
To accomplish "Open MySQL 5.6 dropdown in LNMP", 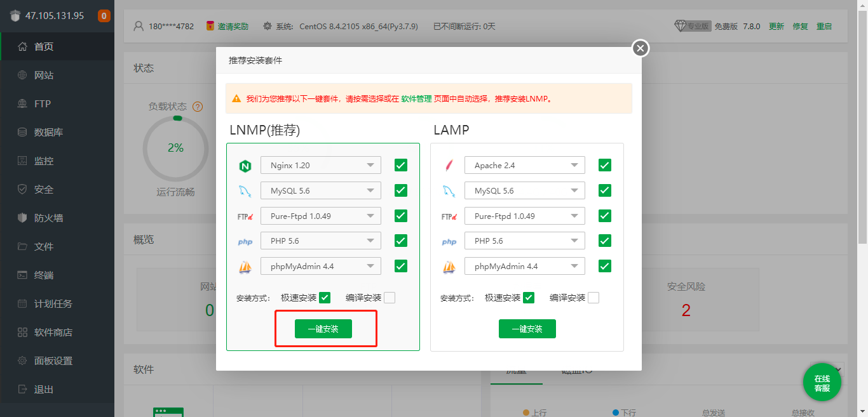I will (x=321, y=190).
